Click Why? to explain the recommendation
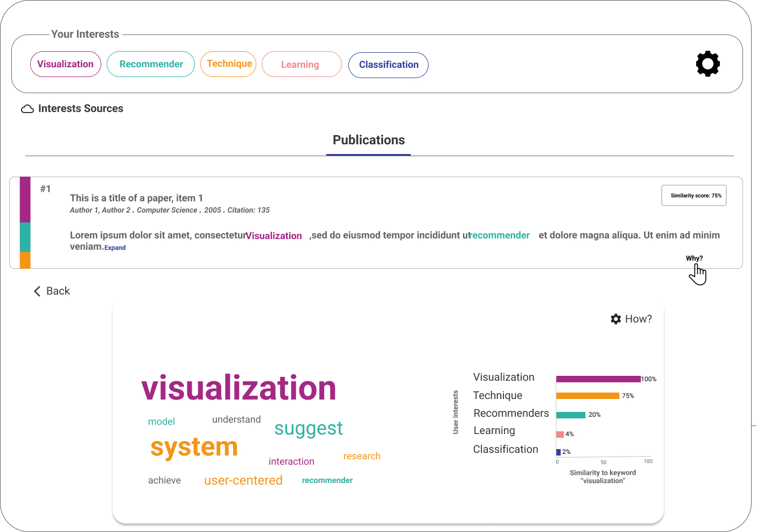764x532 pixels. (694, 258)
